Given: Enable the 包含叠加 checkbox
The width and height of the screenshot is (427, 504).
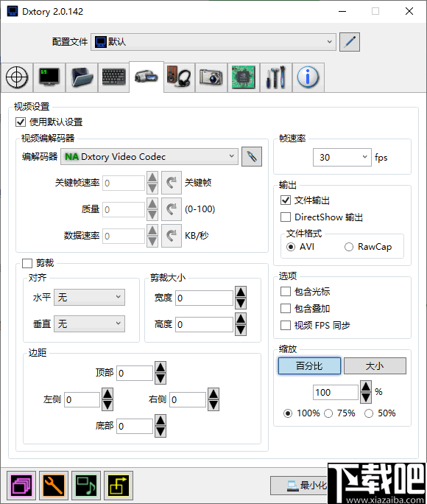Looking at the screenshot, I should pyautogui.click(x=286, y=309).
